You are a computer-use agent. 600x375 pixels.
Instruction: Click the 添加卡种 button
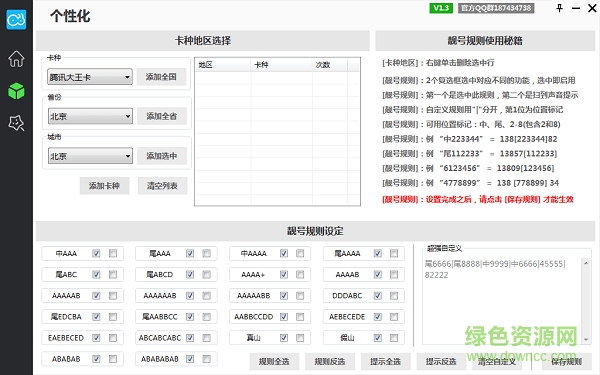tap(104, 186)
